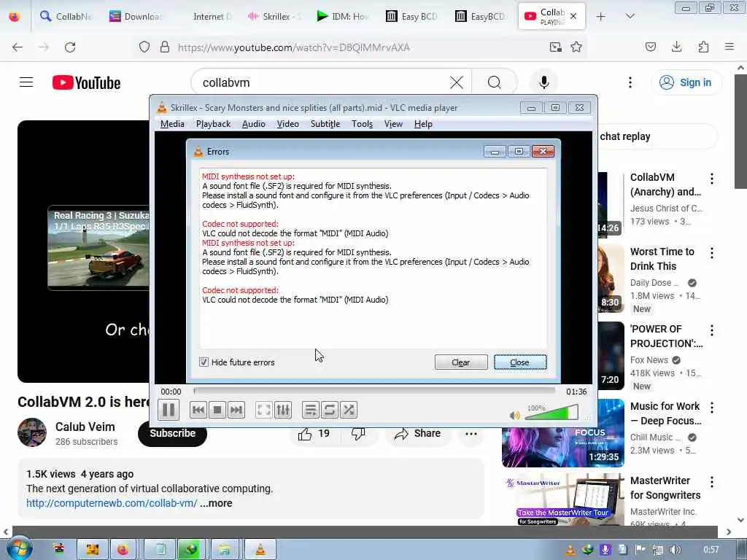Open Windows Start menu
Image resolution: width=747 pixels, height=560 pixels.
(18, 548)
